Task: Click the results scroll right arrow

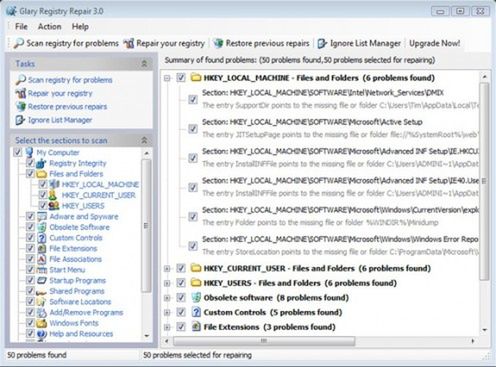Action: pos(473,341)
